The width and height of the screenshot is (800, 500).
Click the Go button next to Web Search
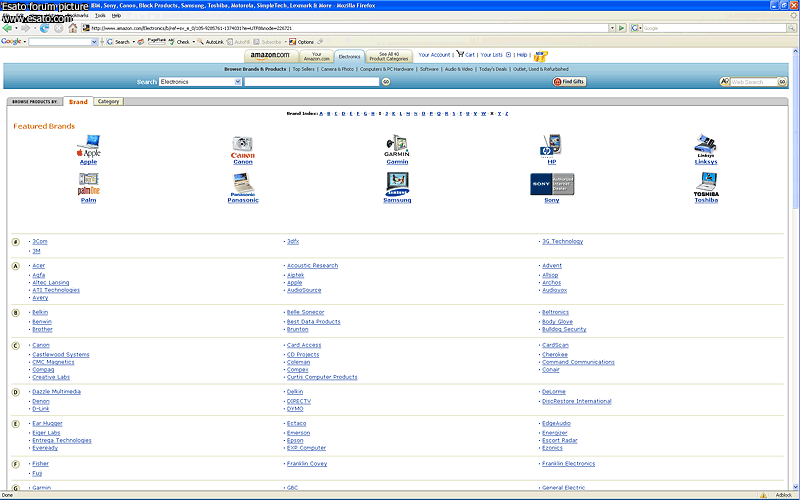pos(782,82)
